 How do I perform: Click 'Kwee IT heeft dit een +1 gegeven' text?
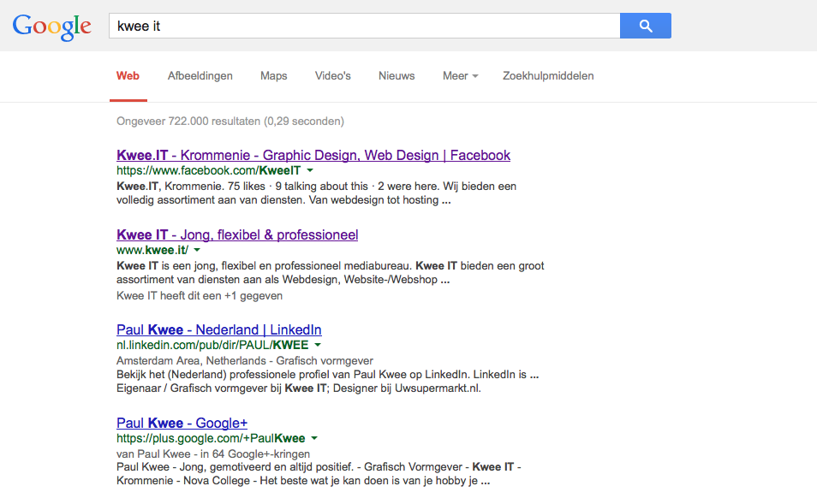tap(200, 296)
